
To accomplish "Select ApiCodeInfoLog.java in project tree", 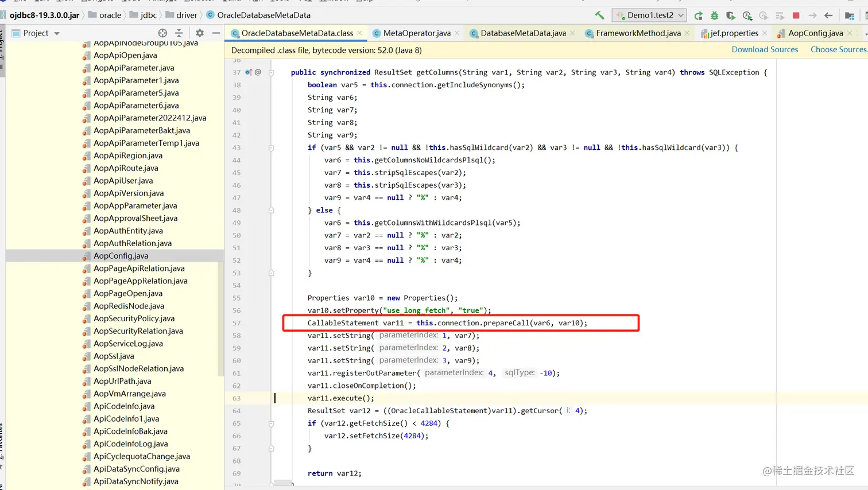I will [131, 444].
